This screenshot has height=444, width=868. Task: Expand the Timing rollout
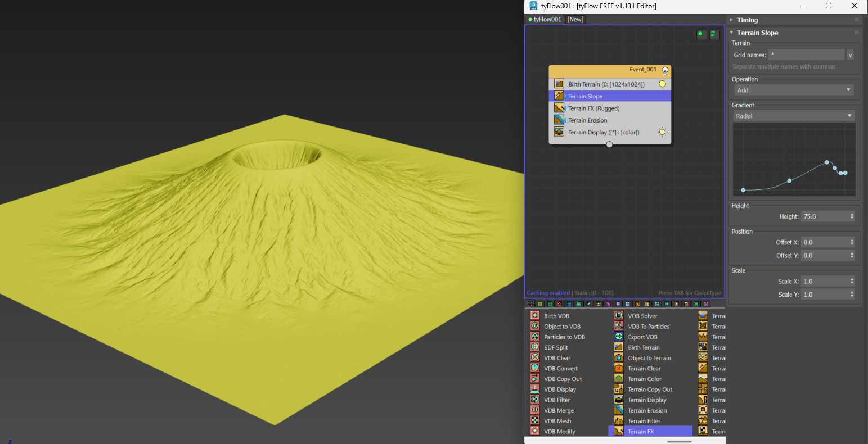click(747, 20)
